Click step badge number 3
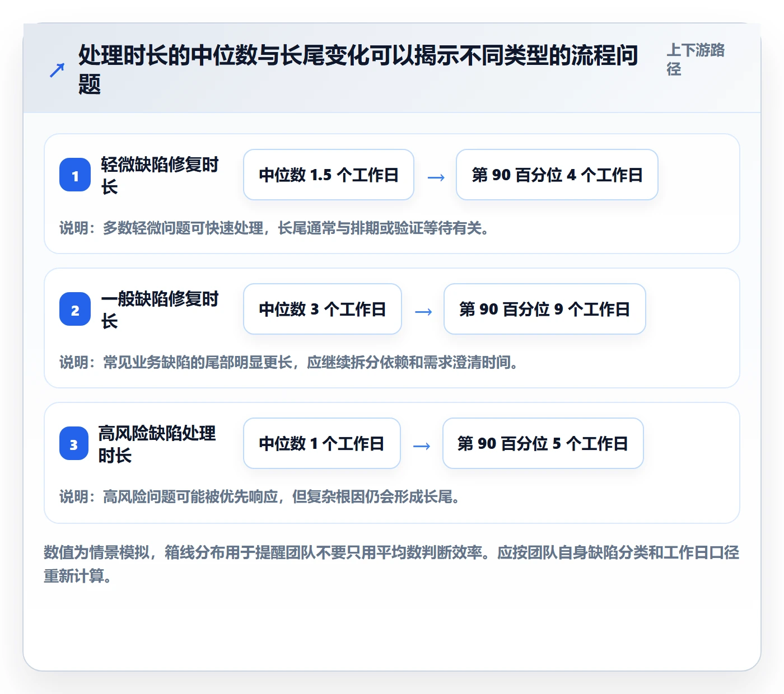The image size is (784, 694). coord(74,444)
